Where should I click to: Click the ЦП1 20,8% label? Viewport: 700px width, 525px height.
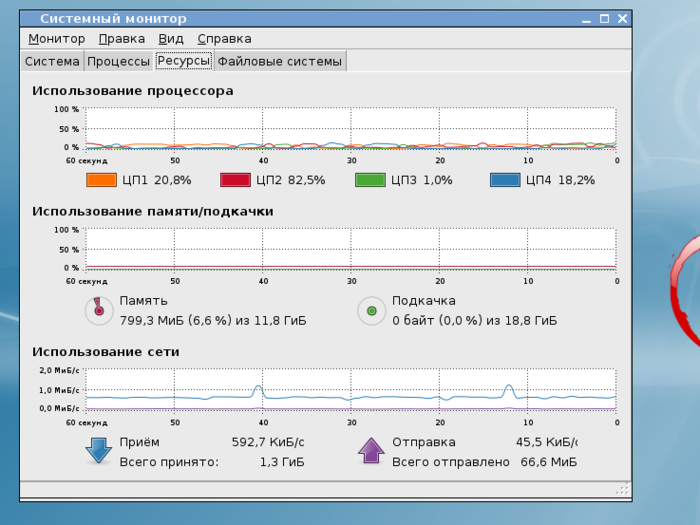(157, 180)
